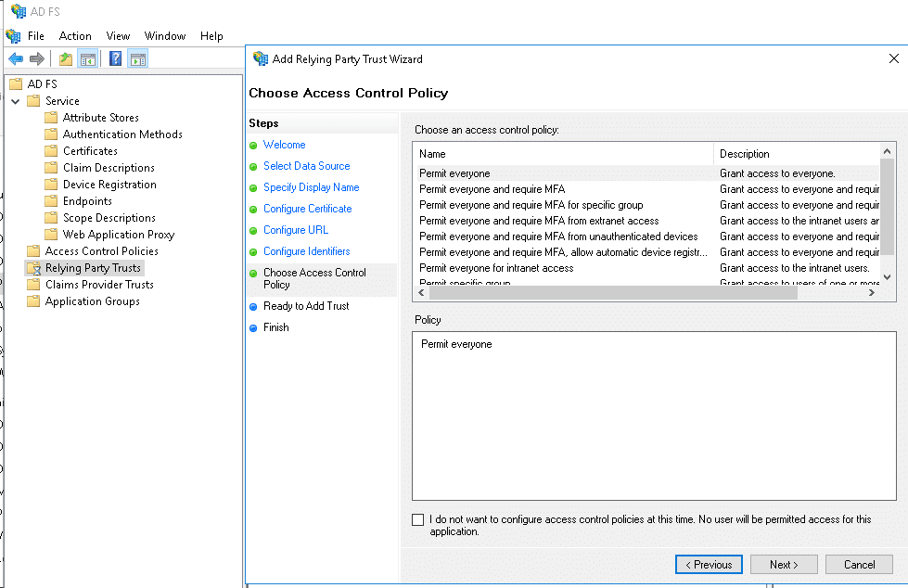Click the horizontal scroll right arrow

(x=872, y=293)
